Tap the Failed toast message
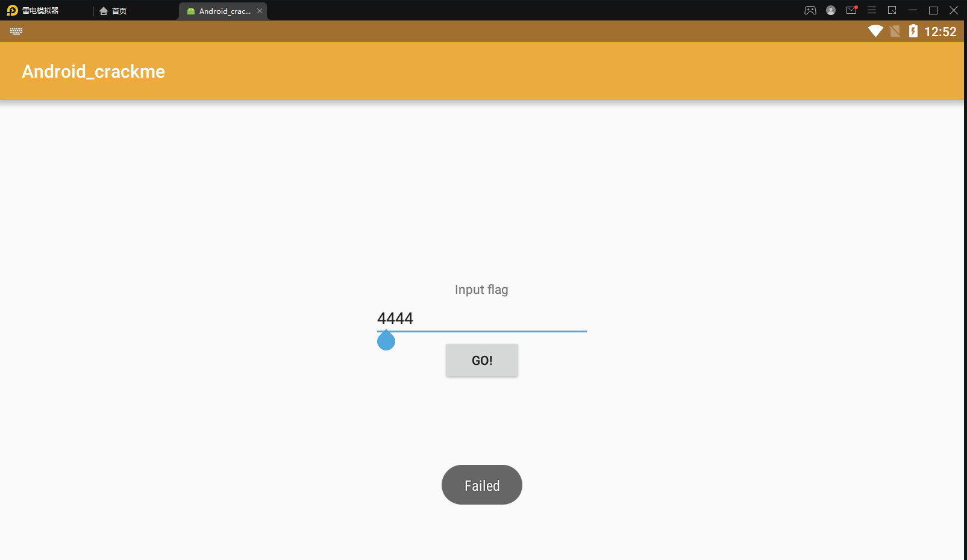This screenshot has width=967, height=560. click(482, 485)
